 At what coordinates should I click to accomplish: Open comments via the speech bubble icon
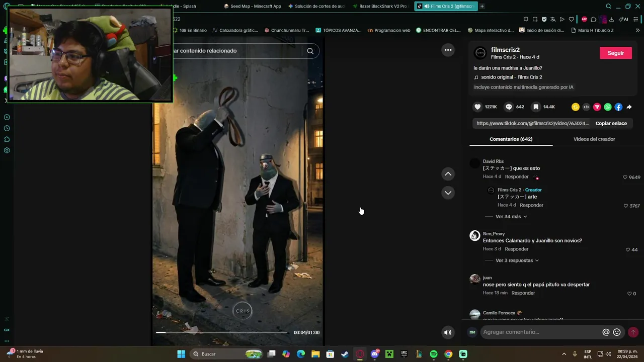[509, 107]
